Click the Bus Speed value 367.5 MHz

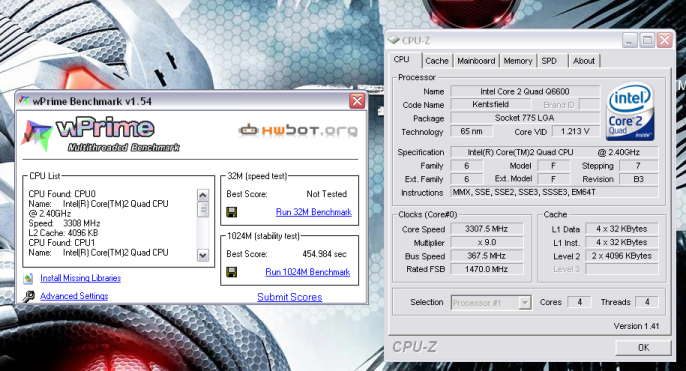486,256
